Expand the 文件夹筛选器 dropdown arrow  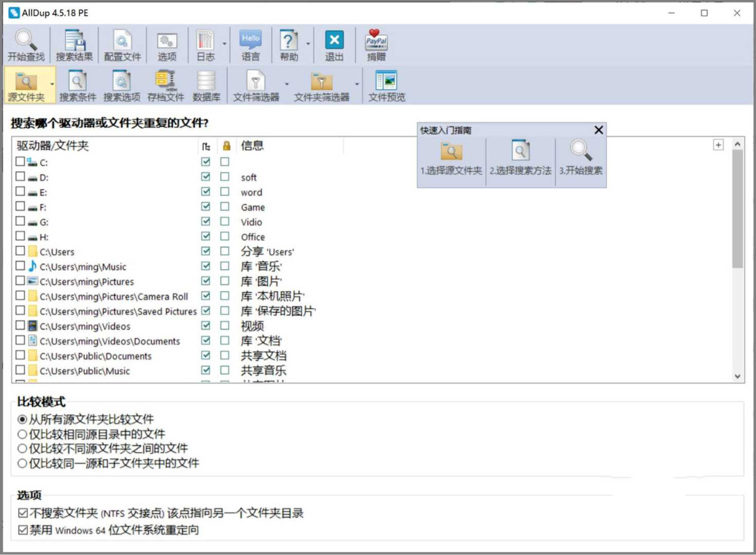(x=357, y=84)
